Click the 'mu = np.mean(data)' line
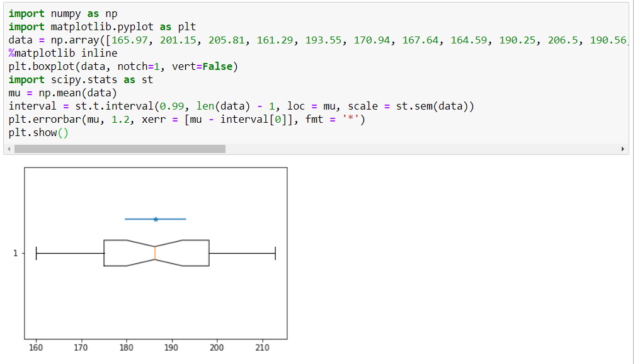The image size is (640, 364). 63,93
